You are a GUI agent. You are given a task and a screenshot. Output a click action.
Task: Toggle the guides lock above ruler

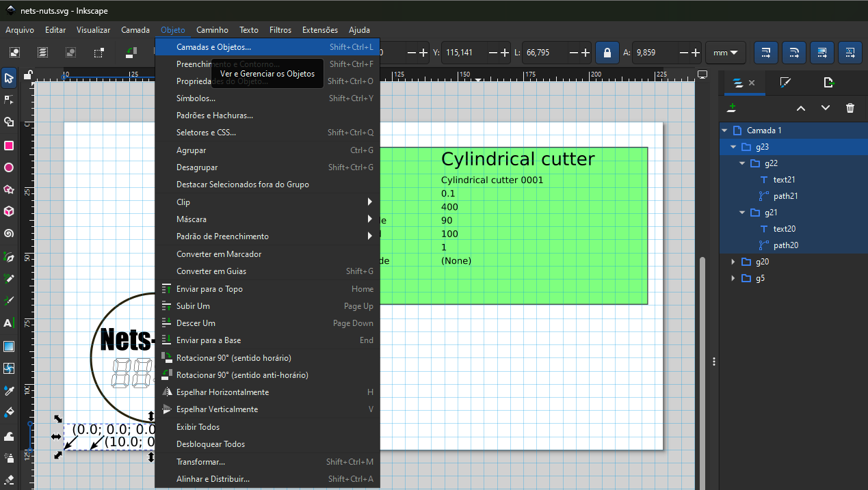click(29, 74)
